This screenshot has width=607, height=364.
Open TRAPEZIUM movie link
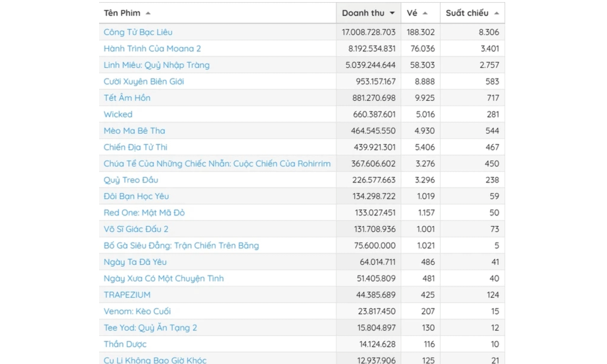tap(127, 295)
